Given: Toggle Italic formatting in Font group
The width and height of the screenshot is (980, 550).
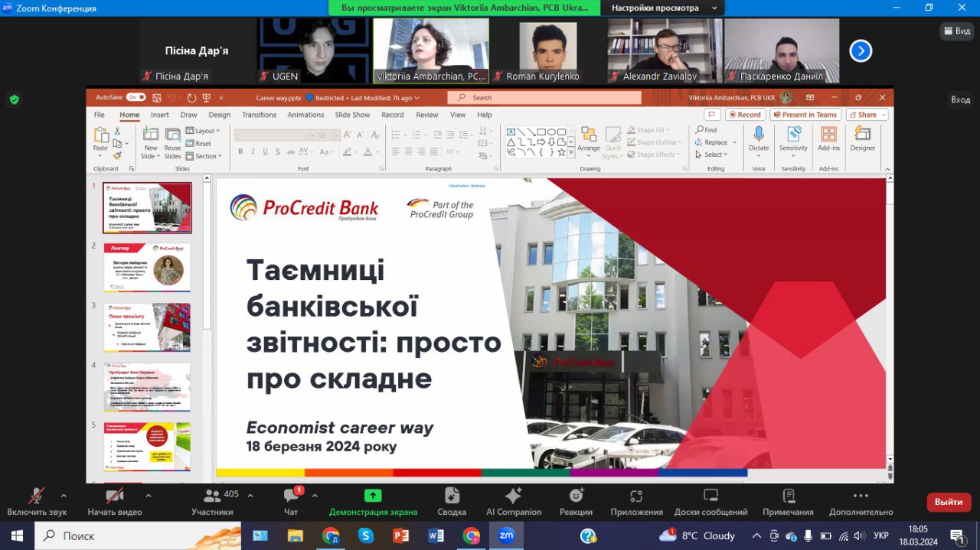Looking at the screenshot, I should point(253,151).
